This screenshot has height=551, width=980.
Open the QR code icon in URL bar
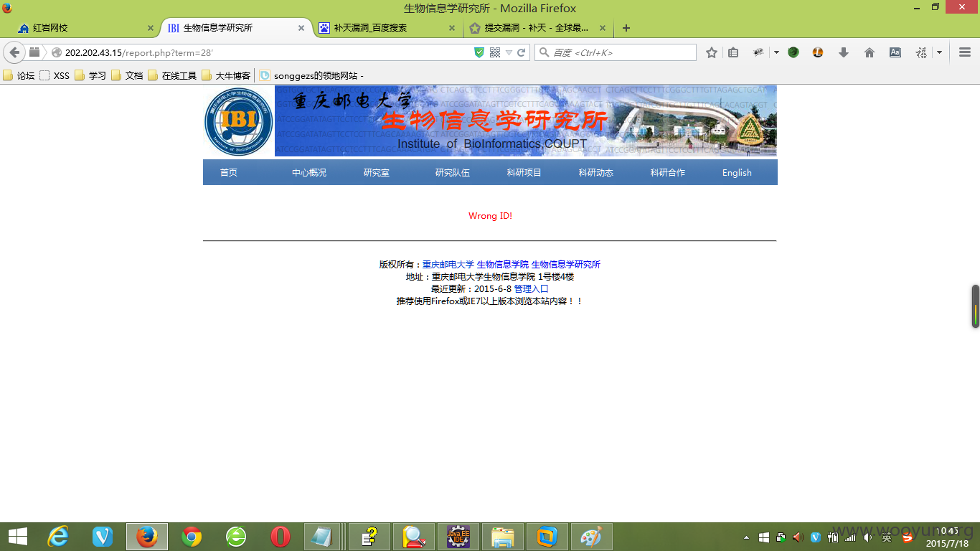[x=495, y=52]
